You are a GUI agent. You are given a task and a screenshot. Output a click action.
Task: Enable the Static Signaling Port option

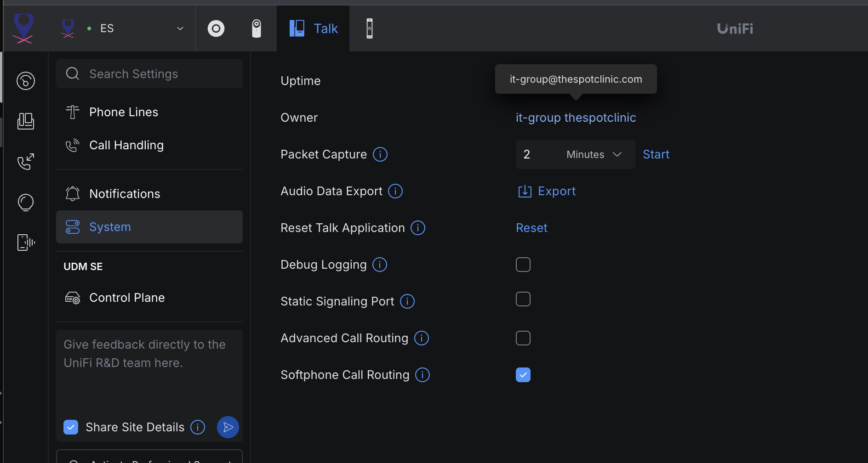pyautogui.click(x=523, y=299)
